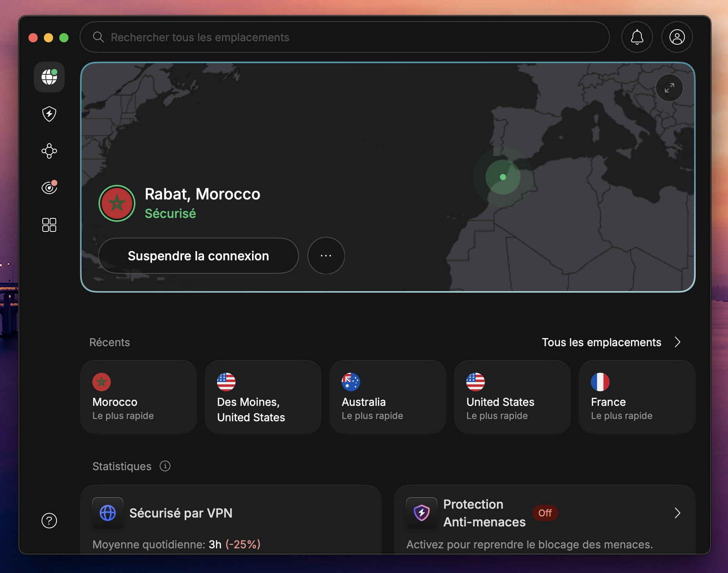Expand all locations chevron arrow
This screenshot has height=573, width=728.
coord(678,342)
